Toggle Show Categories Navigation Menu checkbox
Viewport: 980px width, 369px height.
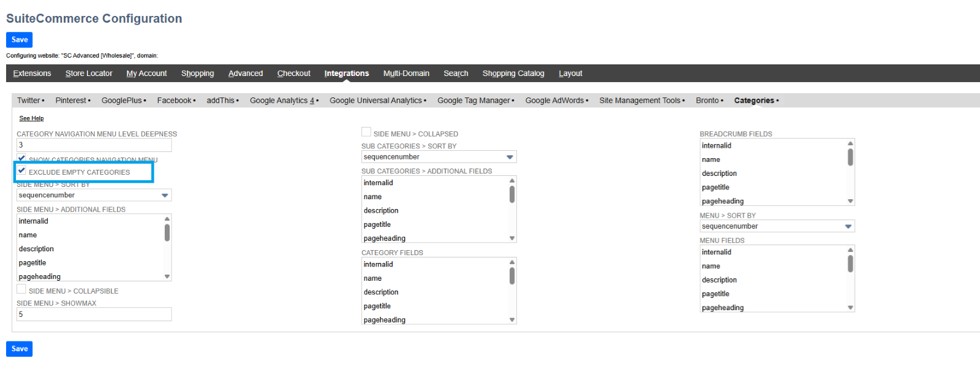tap(21, 158)
